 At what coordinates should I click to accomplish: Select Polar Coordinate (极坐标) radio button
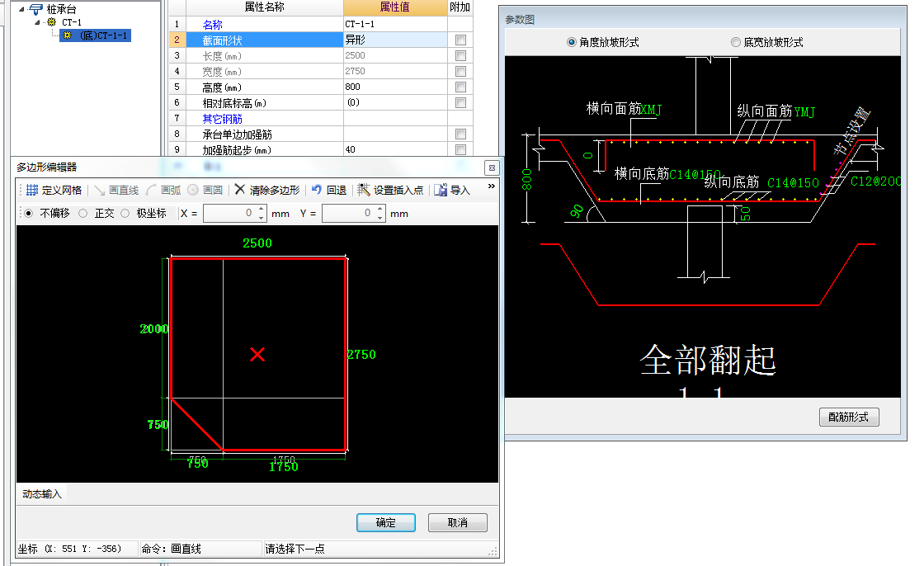(125, 214)
